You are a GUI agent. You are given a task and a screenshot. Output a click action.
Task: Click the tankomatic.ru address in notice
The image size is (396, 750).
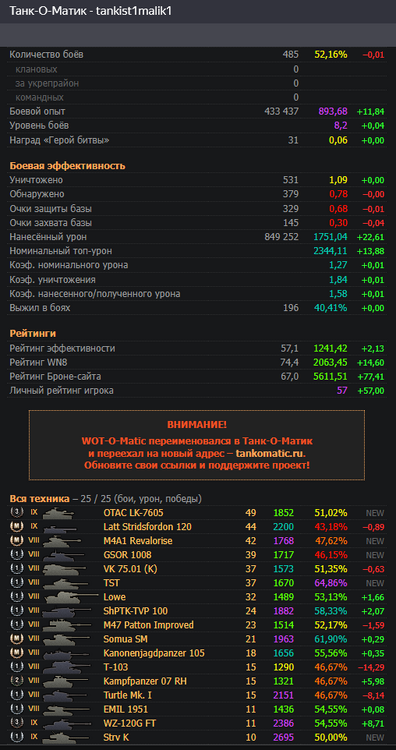(270, 452)
